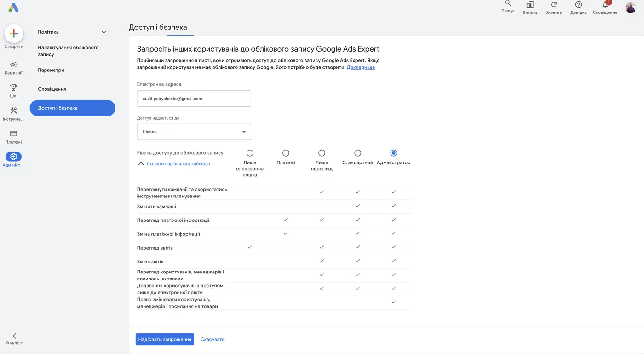Image resolution: width=644 pixels, height=354 pixels.
Task: Click the Google Ads logo
Action: (x=13, y=7)
